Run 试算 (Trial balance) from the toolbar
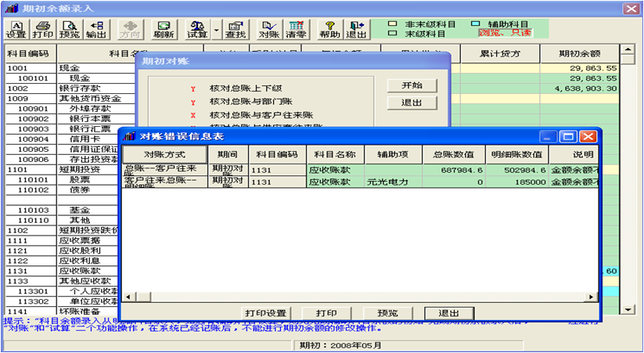This screenshot has width=644, height=353. tap(197, 30)
